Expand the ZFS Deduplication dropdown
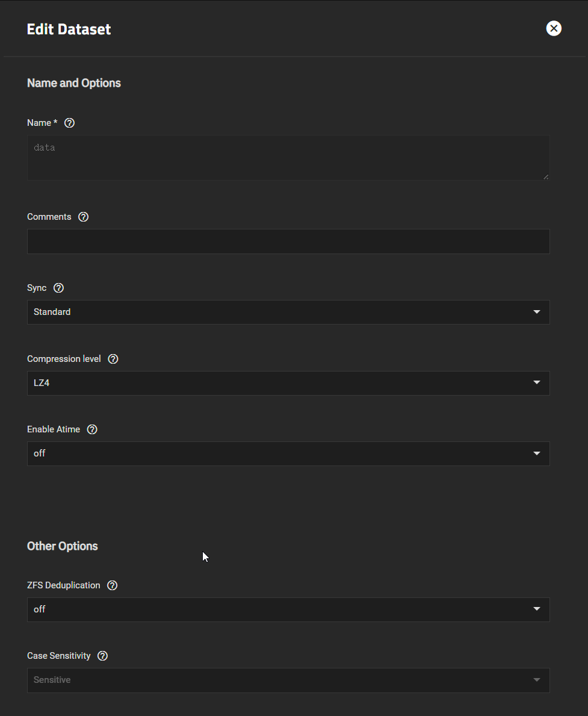The height and width of the screenshot is (716, 588). [288, 609]
